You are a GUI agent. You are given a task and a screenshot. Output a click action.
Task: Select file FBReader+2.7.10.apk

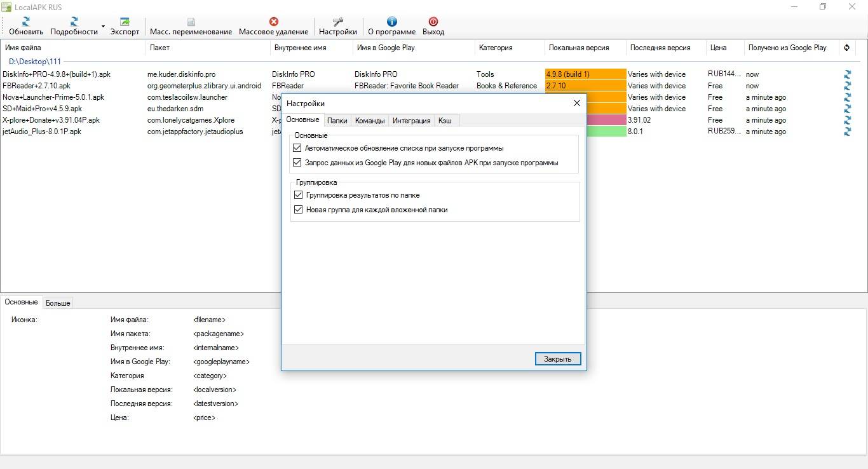click(x=37, y=86)
